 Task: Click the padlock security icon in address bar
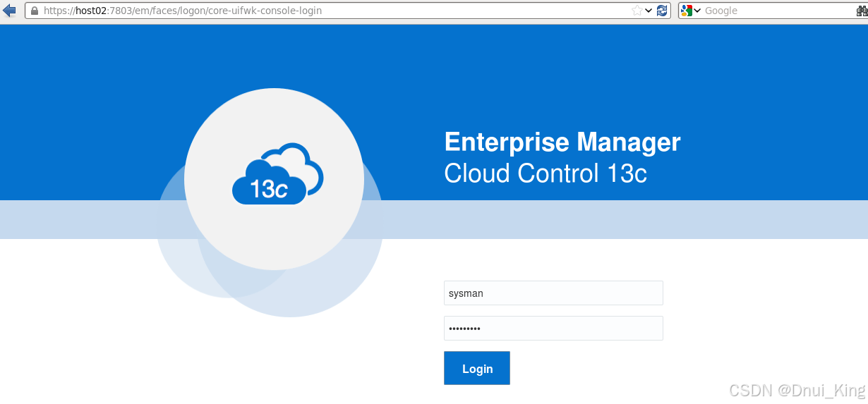click(x=34, y=11)
